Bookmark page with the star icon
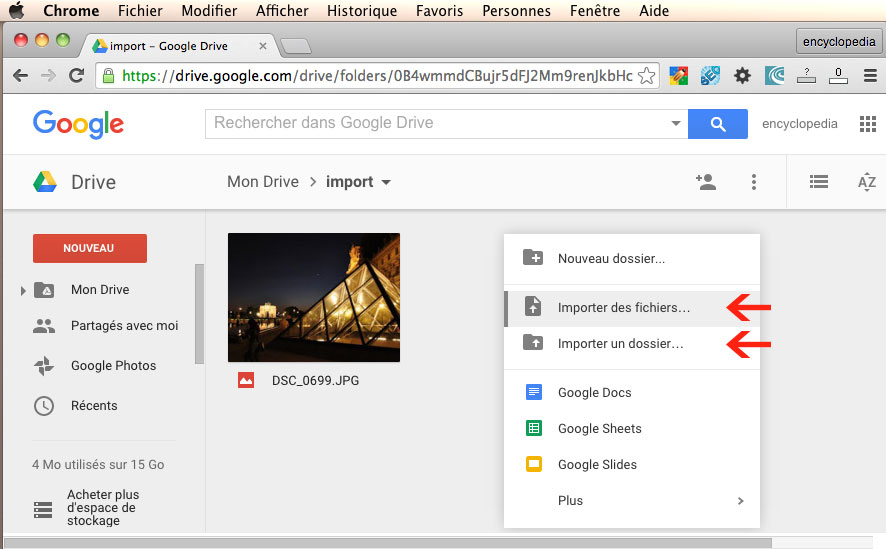Screen dimensions: 886x549 646,76
